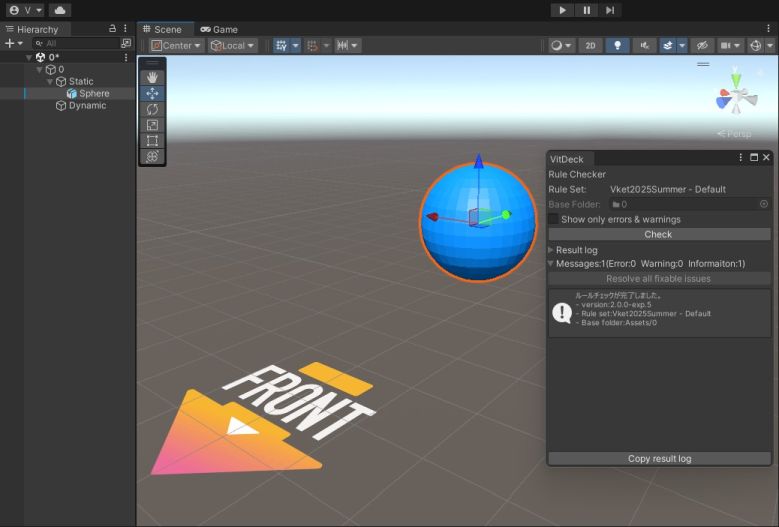Viewport: 779px width, 527px height.
Task: Select the VitDeck window tab
Action: click(567, 158)
